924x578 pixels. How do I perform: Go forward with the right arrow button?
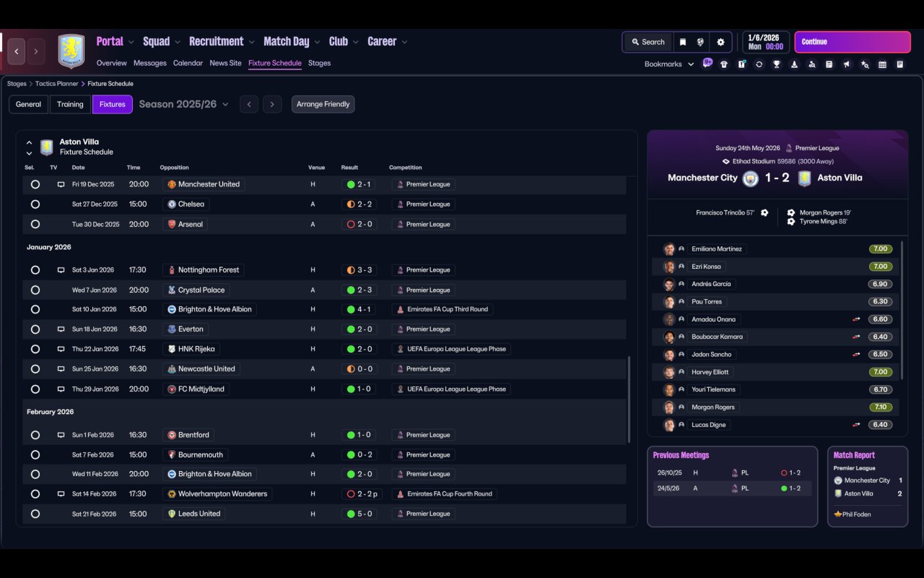click(x=36, y=51)
